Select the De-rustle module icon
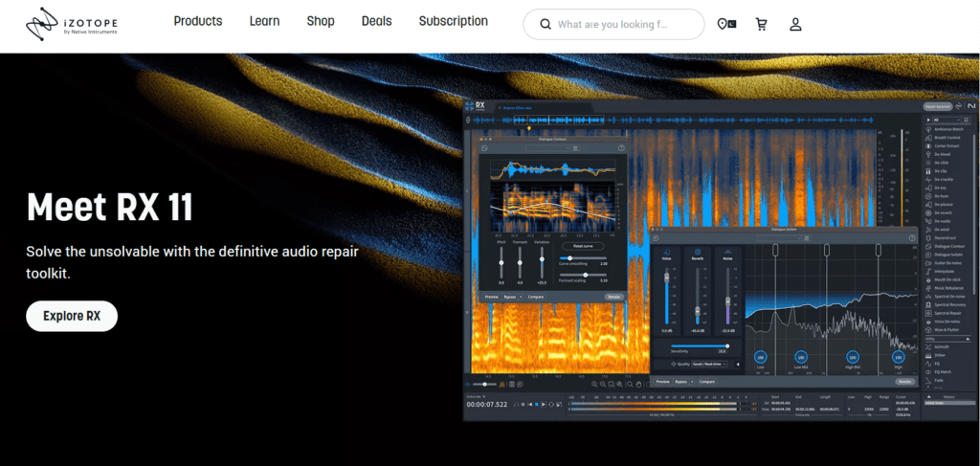This screenshot has width=980, height=466. coord(928,220)
